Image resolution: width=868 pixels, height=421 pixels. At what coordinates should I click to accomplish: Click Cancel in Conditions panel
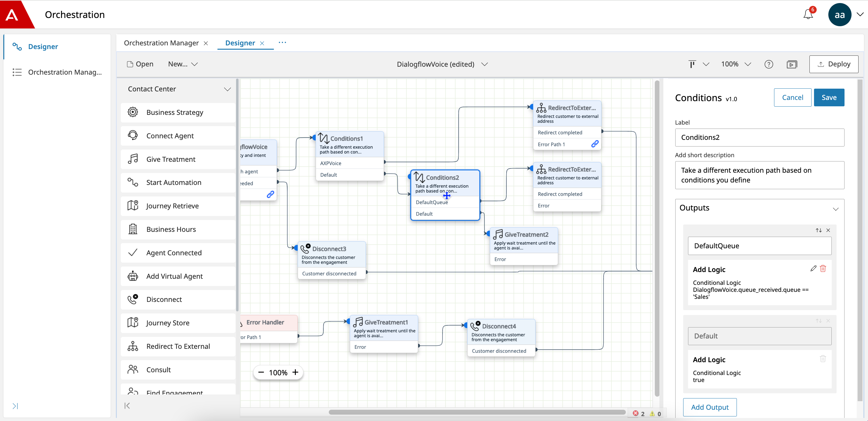tap(792, 97)
